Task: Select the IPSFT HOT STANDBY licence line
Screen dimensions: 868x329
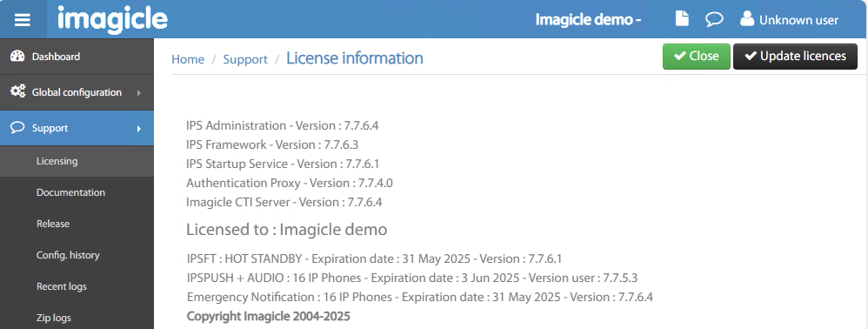Action: click(x=375, y=258)
